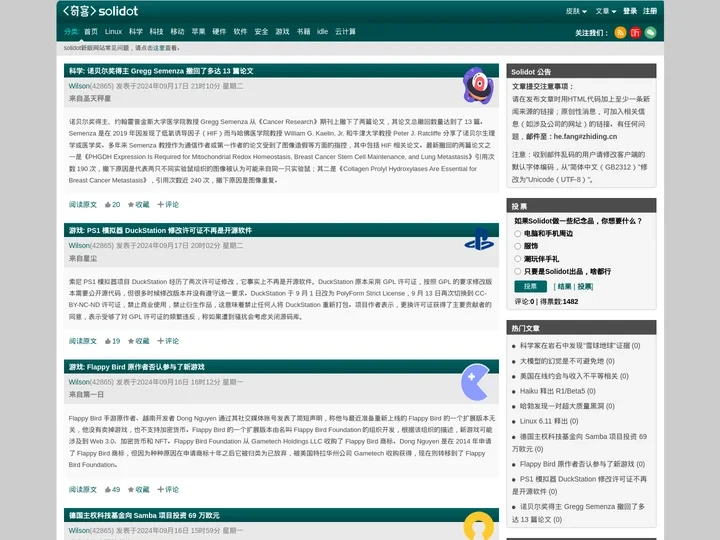This screenshot has height=540, width=720.
Task: Open article title Flappy Bird 原作者否认参与了新游戏
Action: [146, 367]
